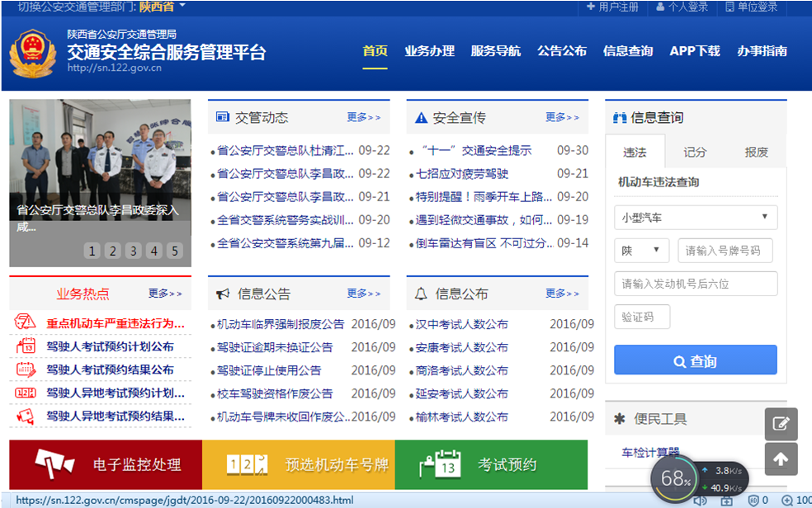Open the 考试预约 calendar tile
Viewport: 812px width, 508px height.
click(x=491, y=465)
